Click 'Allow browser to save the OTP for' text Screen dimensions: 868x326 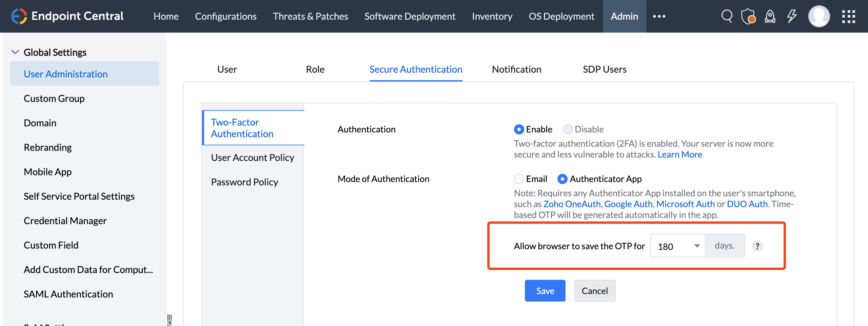(x=579, y=246)
